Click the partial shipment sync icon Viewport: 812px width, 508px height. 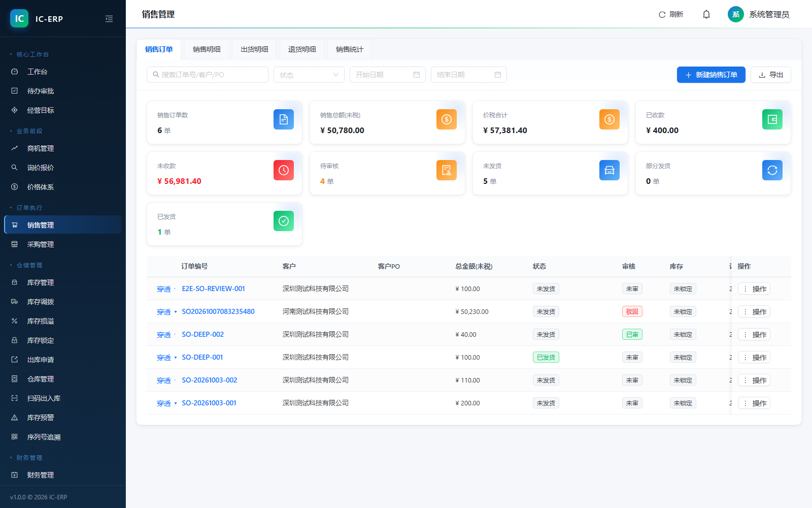click(772, 170)
